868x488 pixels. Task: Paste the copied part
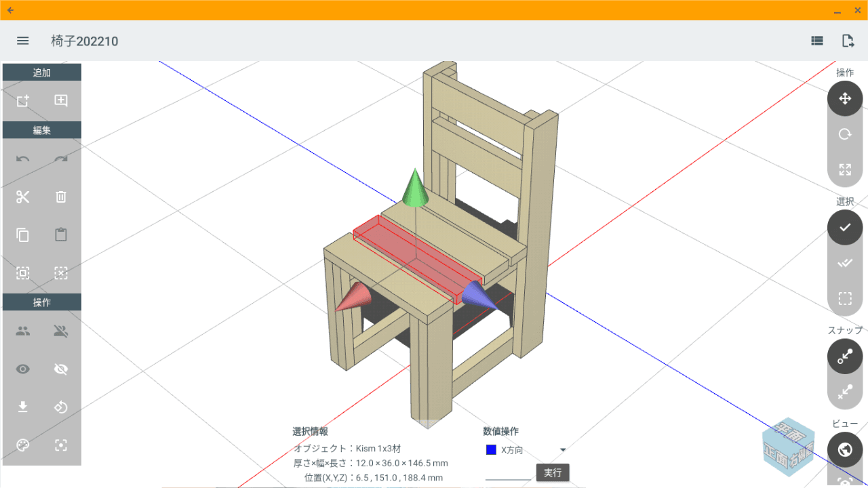[60, 235]
